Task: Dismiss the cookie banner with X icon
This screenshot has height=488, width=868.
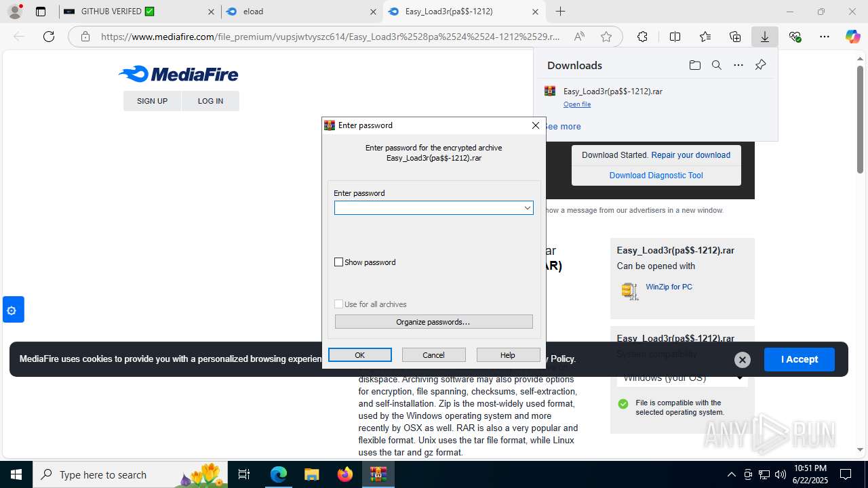Action: (x=743, y=359)
